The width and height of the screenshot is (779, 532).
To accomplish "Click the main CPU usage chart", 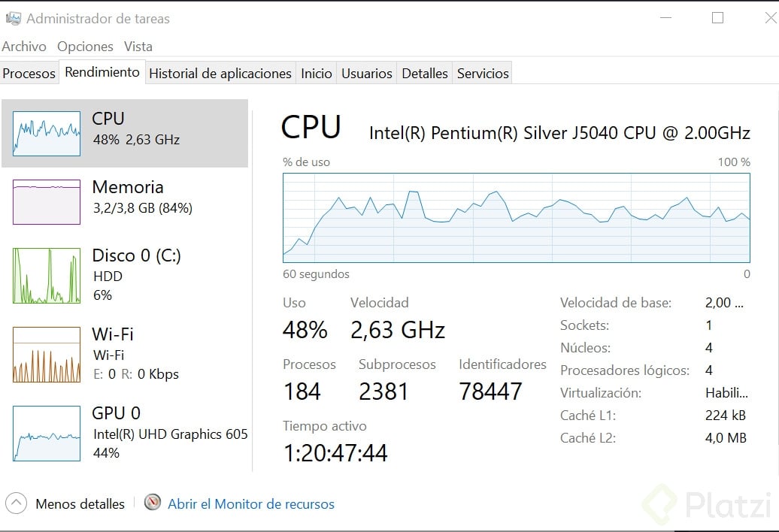I will pos(517,218).
